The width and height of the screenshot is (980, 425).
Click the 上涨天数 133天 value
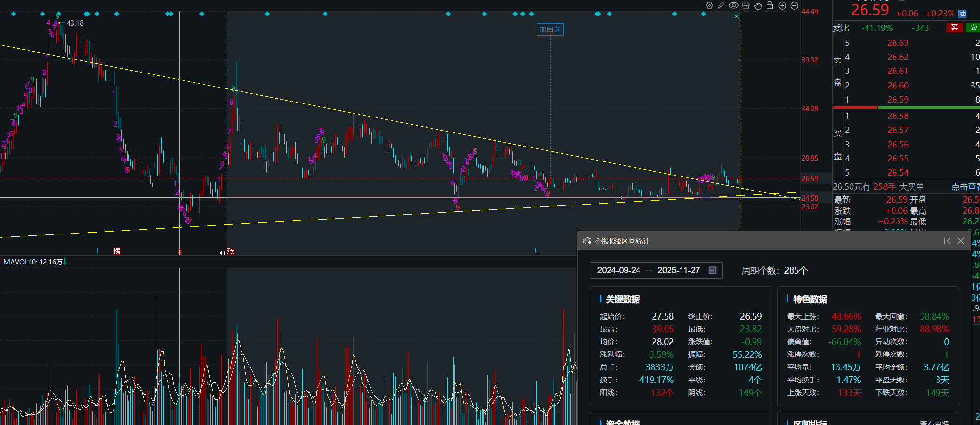850,393
